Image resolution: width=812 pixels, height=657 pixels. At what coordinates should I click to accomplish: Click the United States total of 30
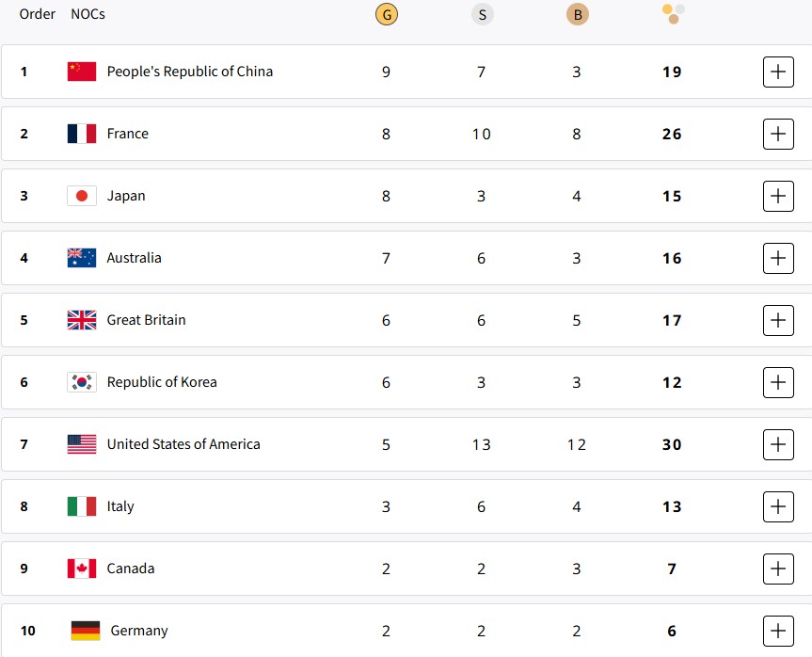[x=672, y=444]
